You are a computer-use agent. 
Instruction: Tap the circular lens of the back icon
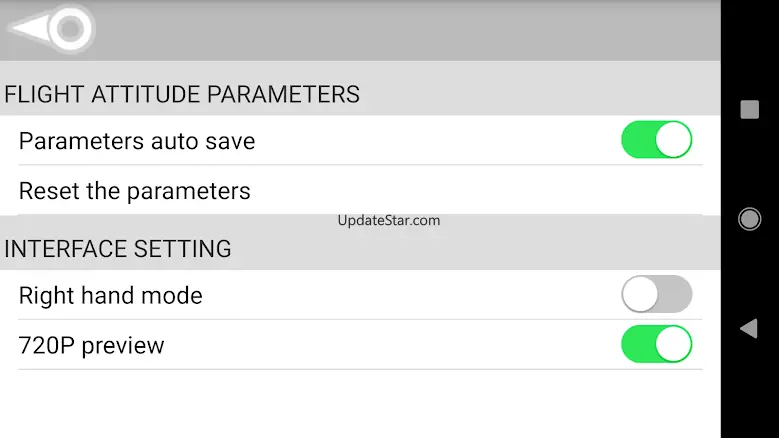coord(70,28)
